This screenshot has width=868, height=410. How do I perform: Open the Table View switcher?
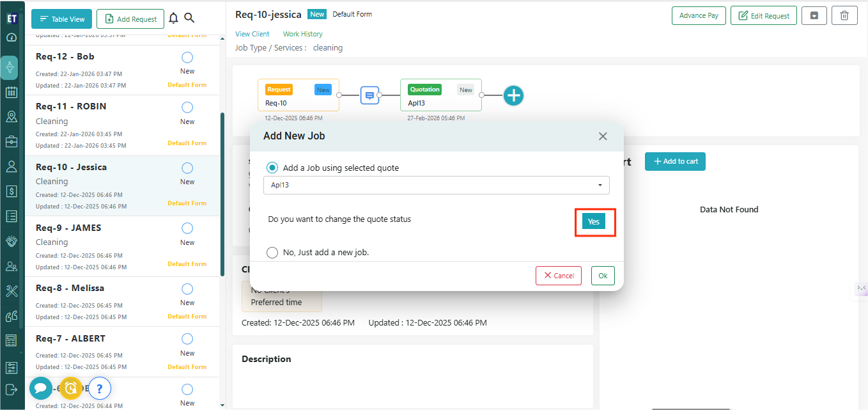coord(62,19)
